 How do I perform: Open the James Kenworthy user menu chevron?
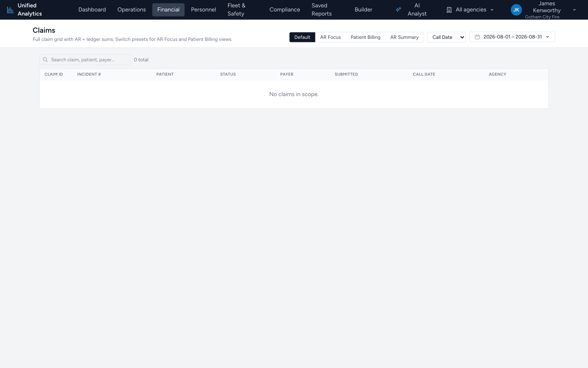(574, 10)
